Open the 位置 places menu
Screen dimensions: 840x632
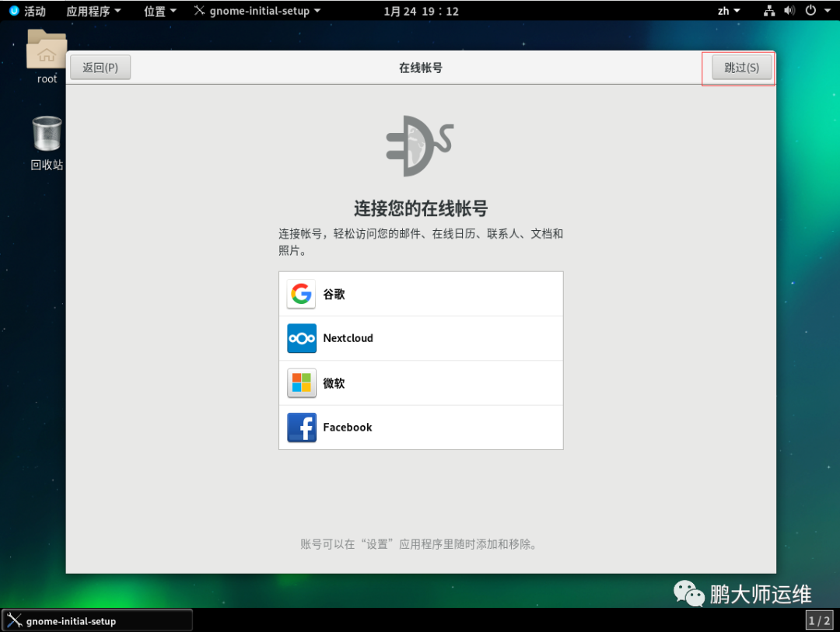(x=159, y=11)
